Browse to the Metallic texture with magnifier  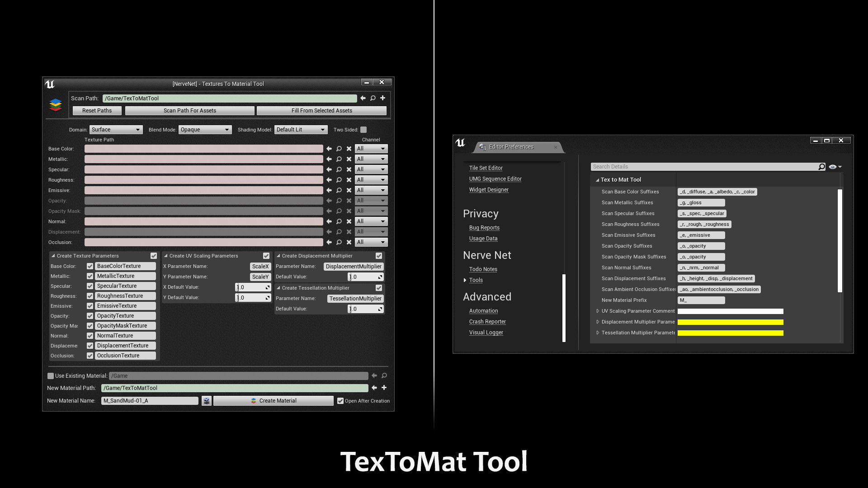tap(339, 159)
